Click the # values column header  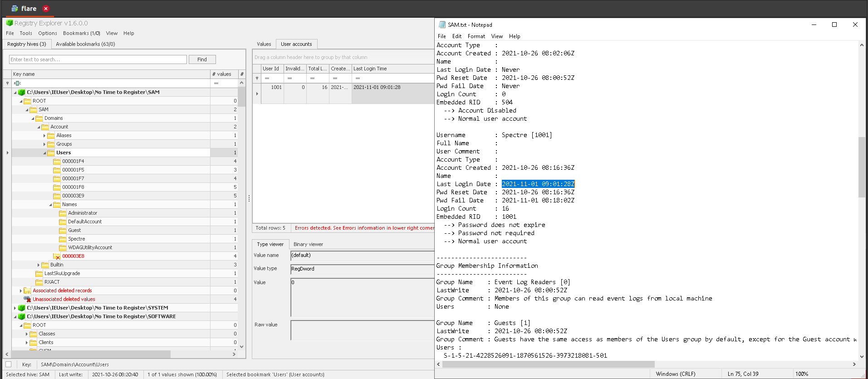(x=224, y=74)
